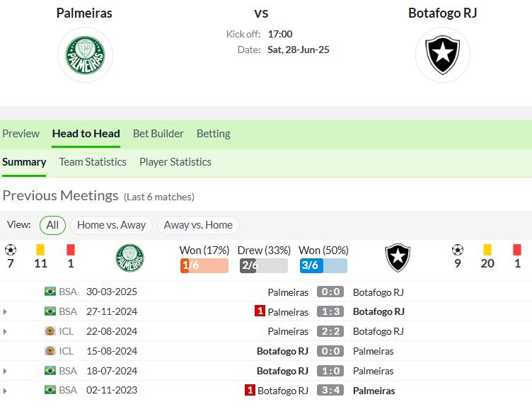The height and width of the screenshot is (414, 532).
Task: Click the Palmeiras yellow card icon
Action: [40, 250]
